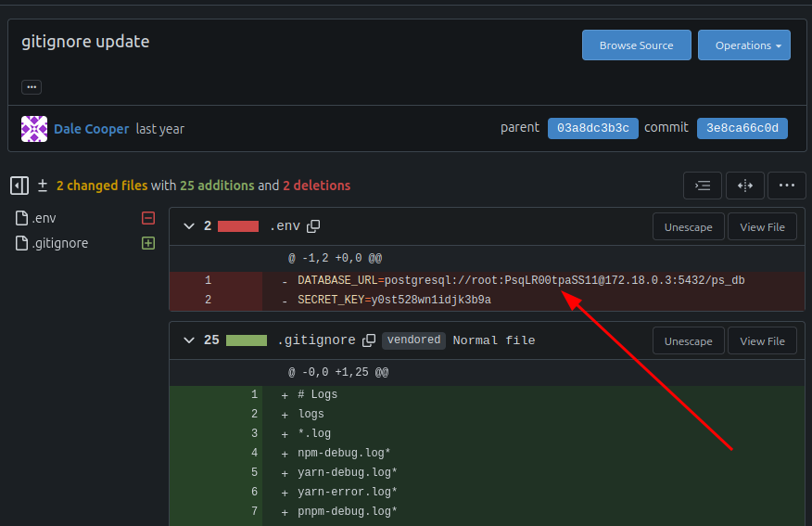Image resolution: width=812 pixels, height=526 pixels.
Task: Open the Operations dropdown
Action: click(744, 45)
